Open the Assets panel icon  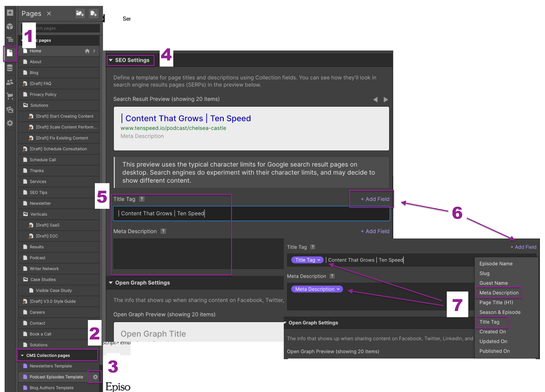click(x=10, y=110)
